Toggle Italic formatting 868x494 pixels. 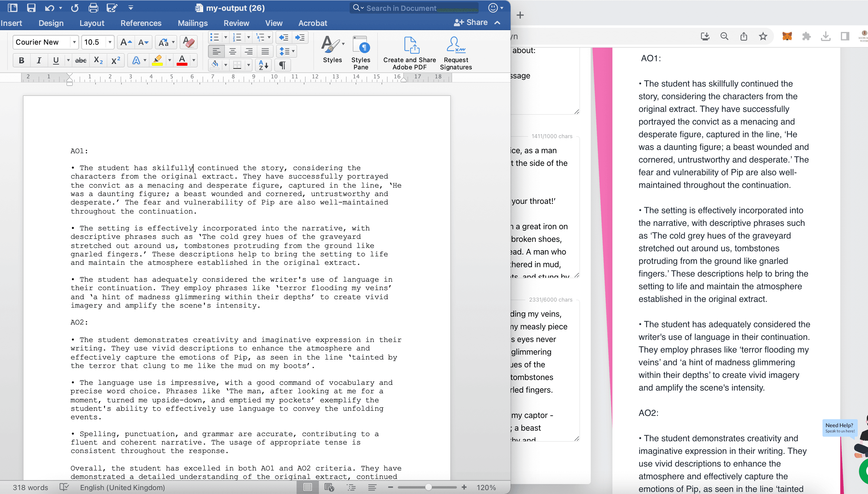(39, 60)
